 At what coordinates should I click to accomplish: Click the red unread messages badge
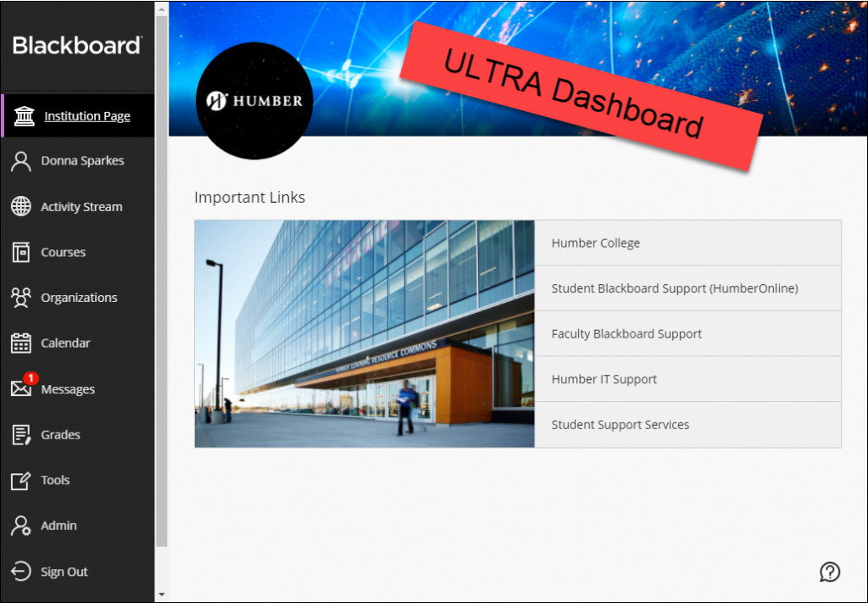31,378
